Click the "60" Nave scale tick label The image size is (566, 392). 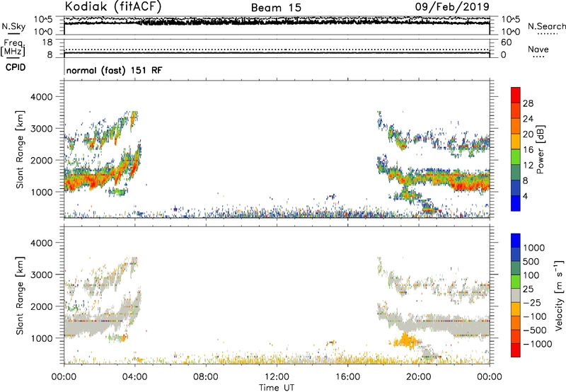click(x=507, y=42)
